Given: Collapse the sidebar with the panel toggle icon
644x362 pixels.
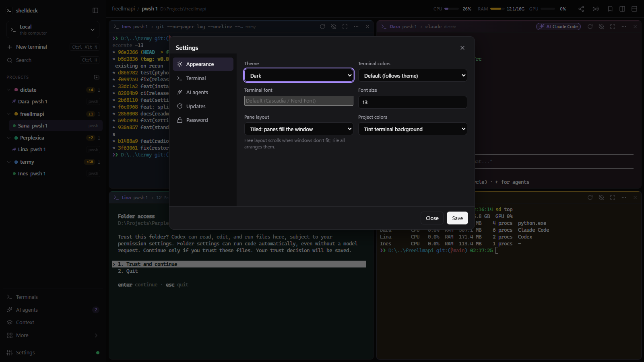Looking at the screenshot, I should pyautogui.click(x=95, y=10).
